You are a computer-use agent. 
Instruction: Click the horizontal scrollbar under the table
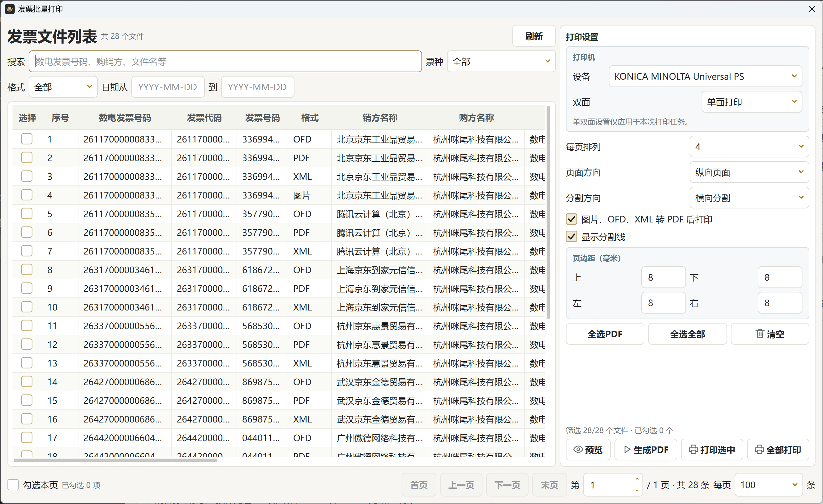[115, 460]
